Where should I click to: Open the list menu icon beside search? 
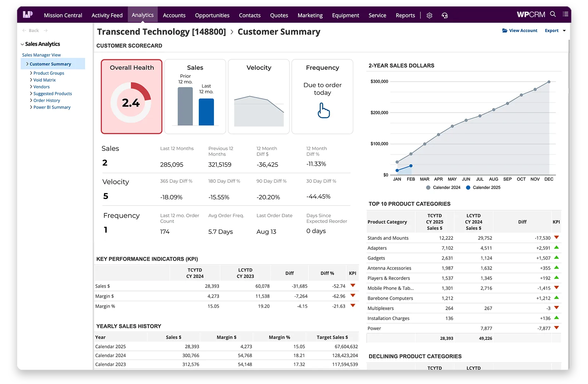pyautogui.click(x=565, y=14)
